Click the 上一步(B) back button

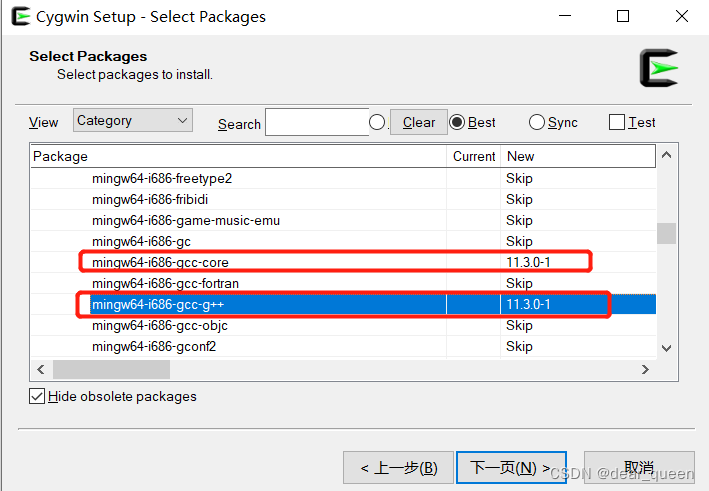tap(398, 467)
